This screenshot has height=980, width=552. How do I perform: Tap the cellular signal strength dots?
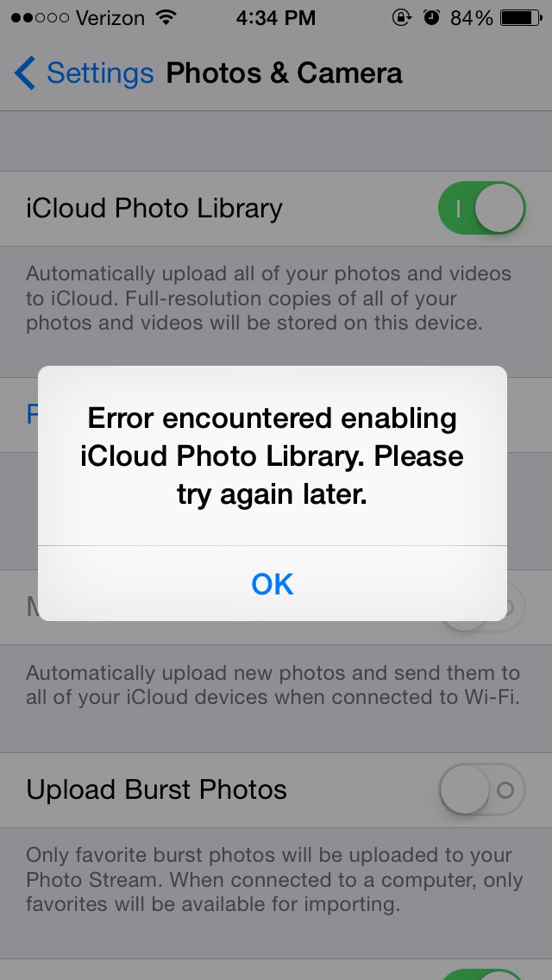pyautogui.click(x=39, y=17)
